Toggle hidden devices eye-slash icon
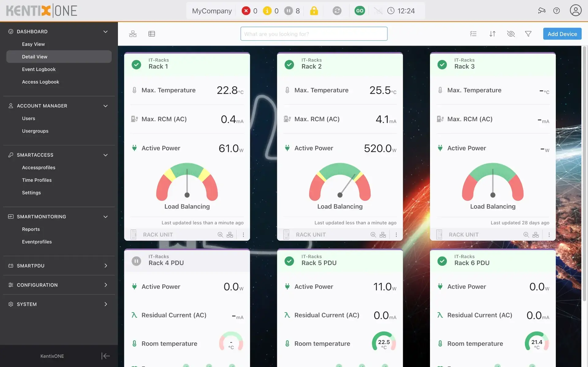 click(x=511, y=34)
